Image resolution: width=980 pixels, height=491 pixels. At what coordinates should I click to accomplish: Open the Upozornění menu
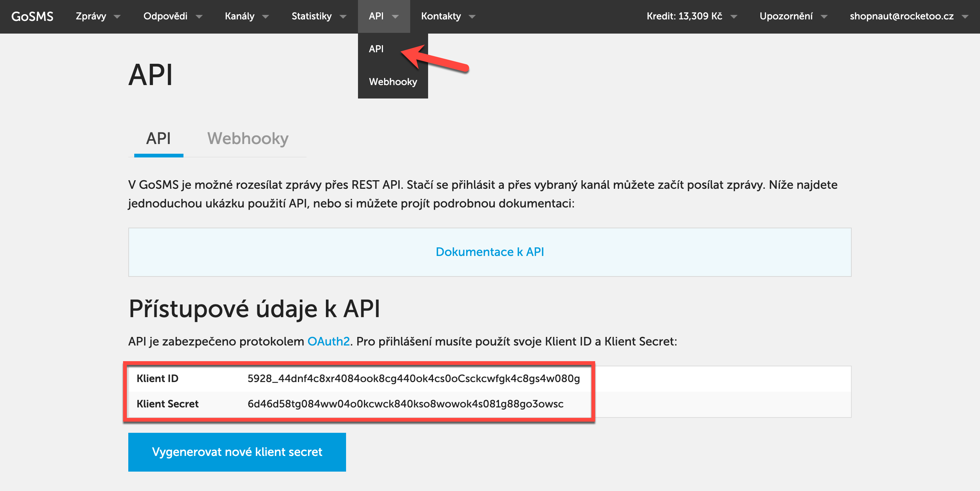(x=786, y=16)
